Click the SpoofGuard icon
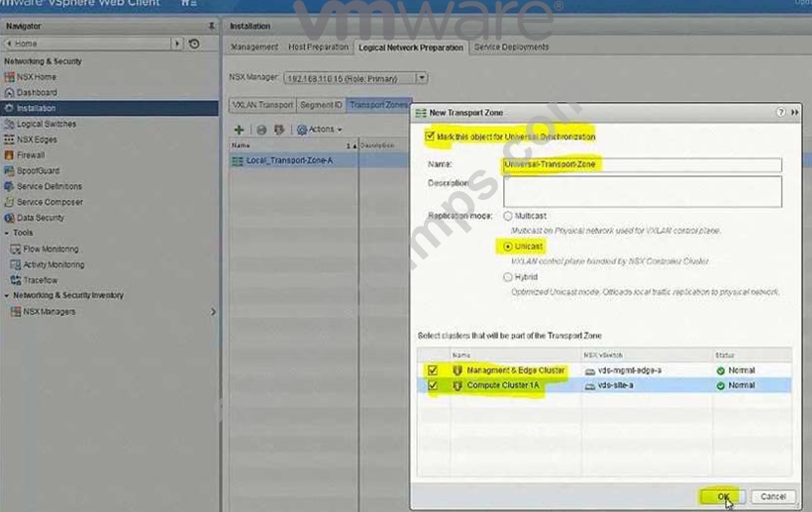 [x=9, y=170]
